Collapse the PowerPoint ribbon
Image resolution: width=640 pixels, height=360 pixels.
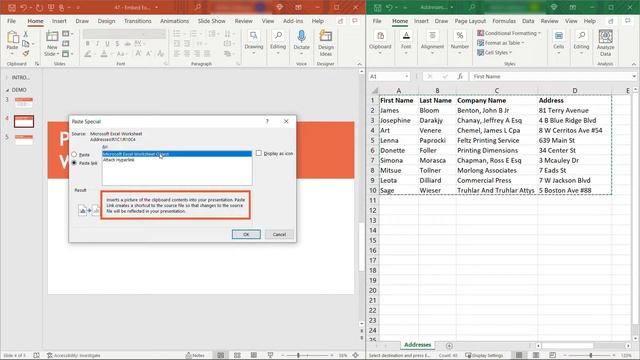pos(360,64)
